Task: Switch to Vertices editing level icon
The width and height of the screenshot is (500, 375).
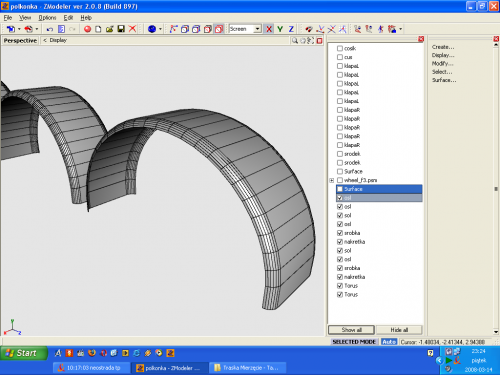Action: point(174,29)
